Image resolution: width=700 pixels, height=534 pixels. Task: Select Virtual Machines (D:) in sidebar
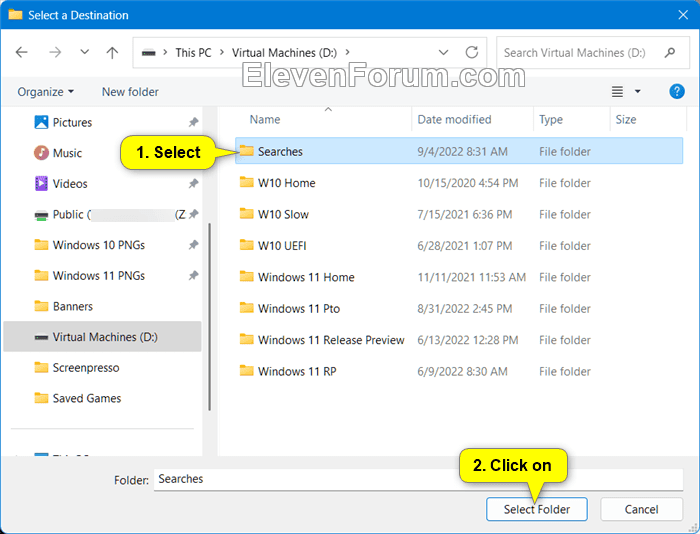pos(102,337)
